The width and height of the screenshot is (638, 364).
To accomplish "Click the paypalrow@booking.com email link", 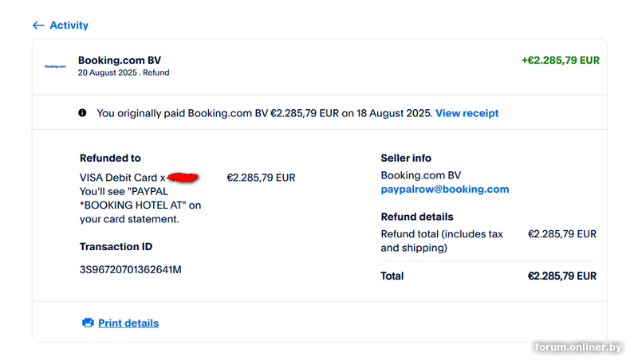I will (x=444, y=190).
